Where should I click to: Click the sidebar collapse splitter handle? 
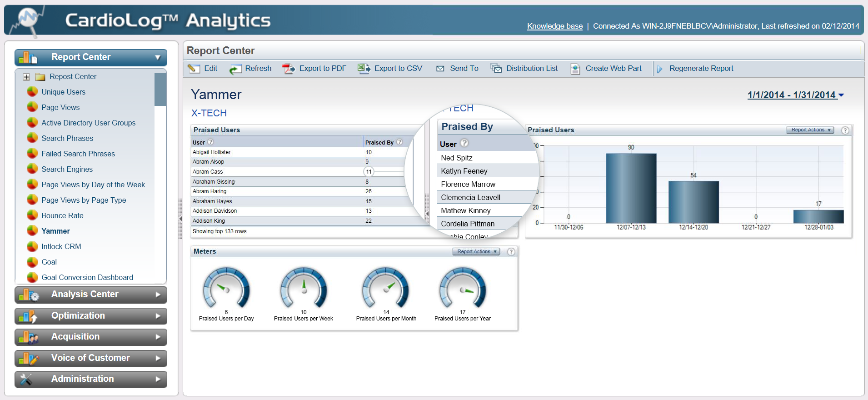point(180,219)
